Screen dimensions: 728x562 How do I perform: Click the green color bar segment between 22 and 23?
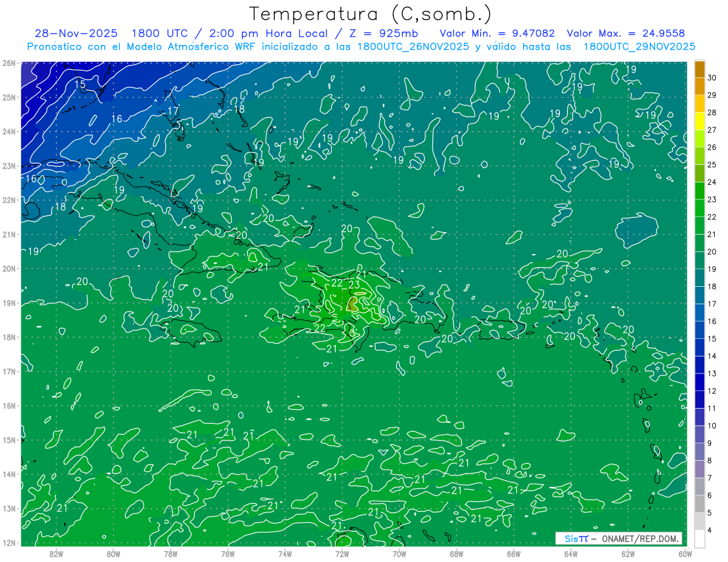(x=699, y=208)
